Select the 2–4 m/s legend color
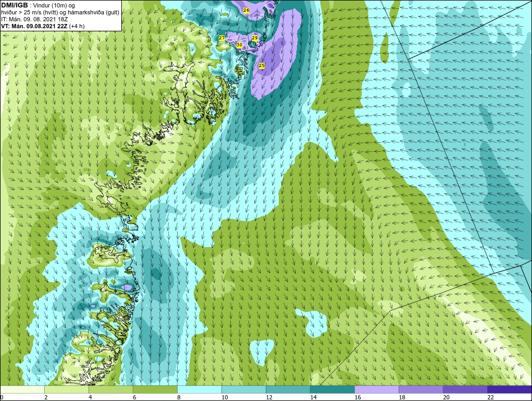This screenshot has width=532, height=401. click(x=66, y=389)
